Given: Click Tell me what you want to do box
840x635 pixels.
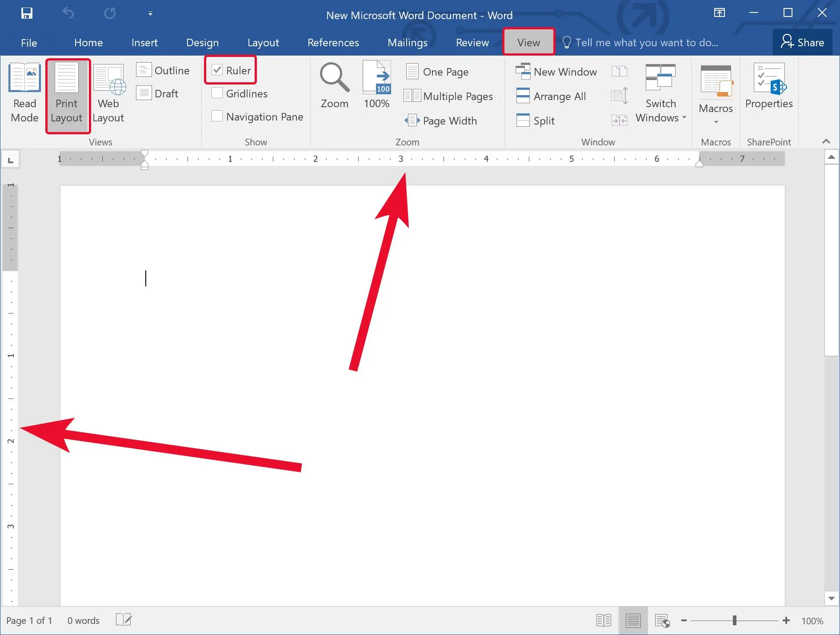Looking at the screenshot, I should pos(640,43).
